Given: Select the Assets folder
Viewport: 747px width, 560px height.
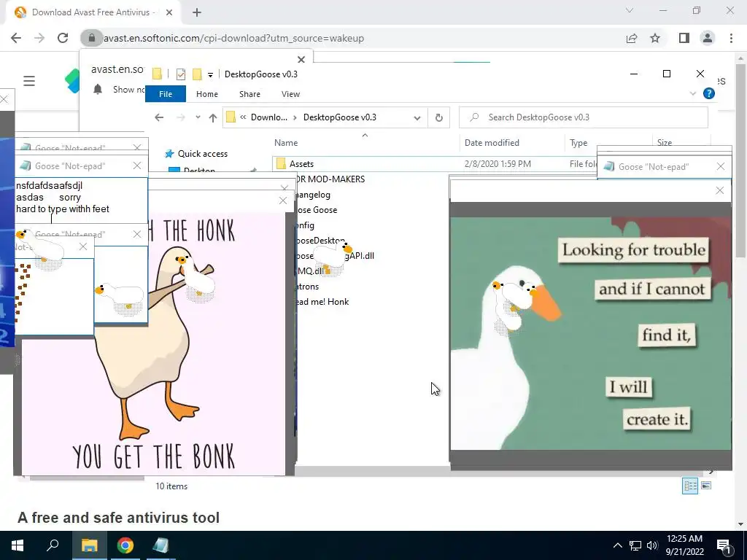Looking at the screenshot, I should [x=301, y=164].
